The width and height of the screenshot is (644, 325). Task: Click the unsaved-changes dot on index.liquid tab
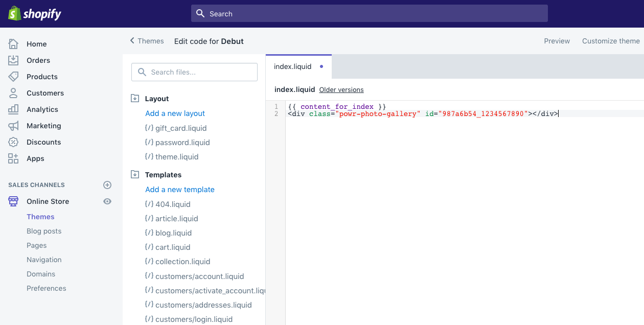tap(321, 66)
